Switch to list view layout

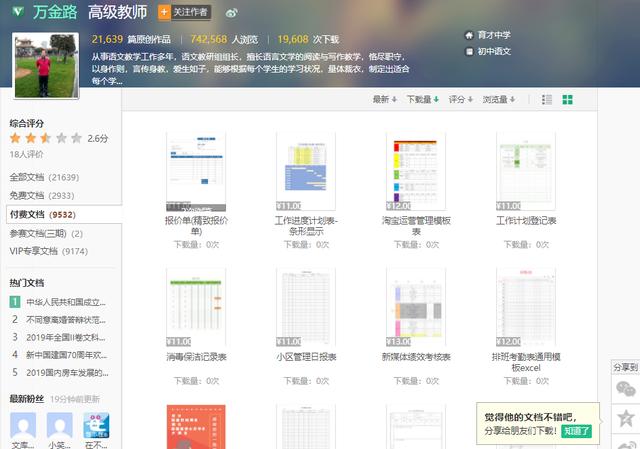(x=547, y=100)
